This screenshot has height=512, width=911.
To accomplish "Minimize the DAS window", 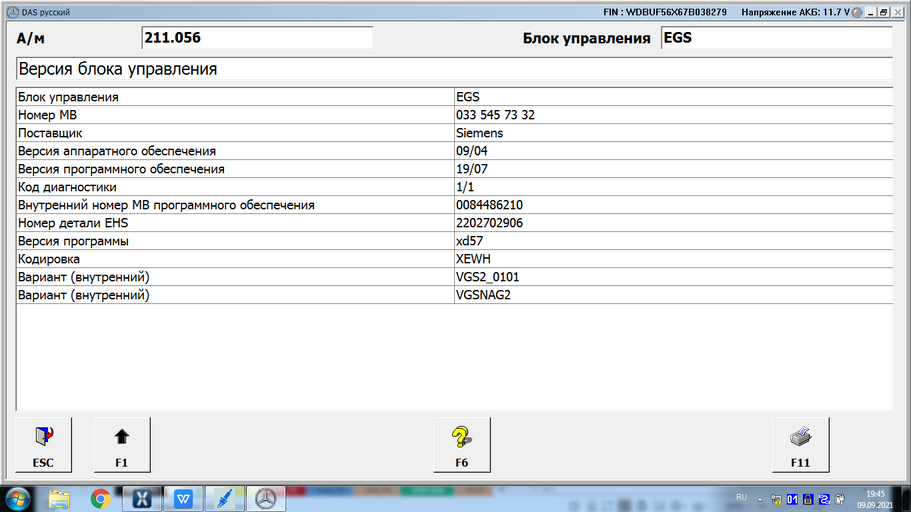I will (x=871, y=12).
